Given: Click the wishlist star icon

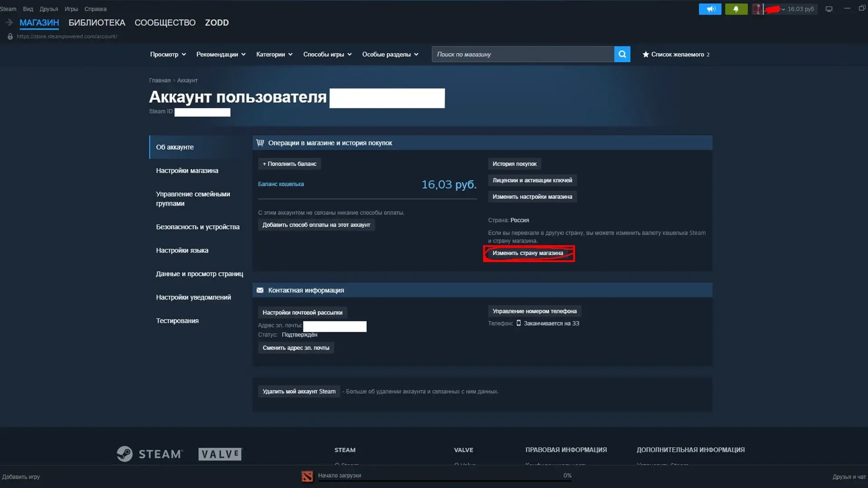Looking at the screenshot, I should (646, 54).
